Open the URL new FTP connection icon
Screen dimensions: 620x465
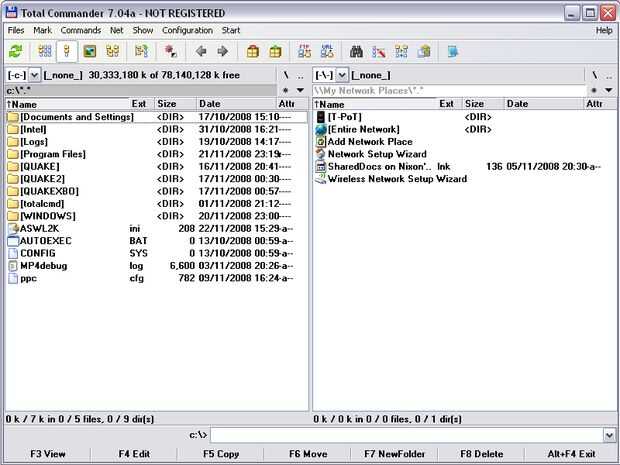(327, 51)
